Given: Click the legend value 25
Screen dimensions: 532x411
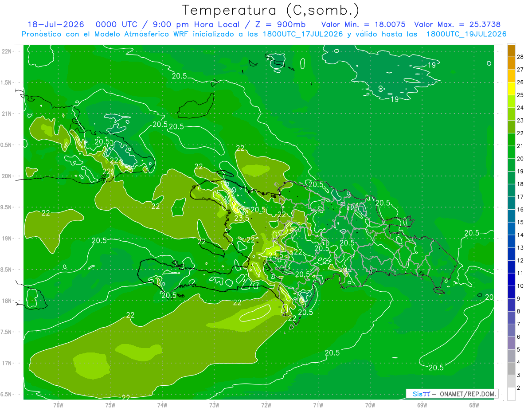Looking at the screenshot, I should (x=520, y=95).
